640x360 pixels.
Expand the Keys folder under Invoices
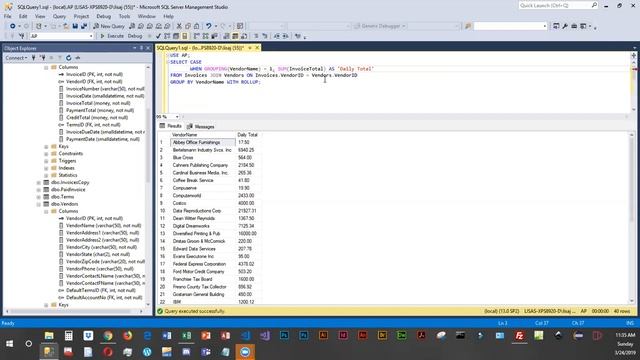coord(46,147)
